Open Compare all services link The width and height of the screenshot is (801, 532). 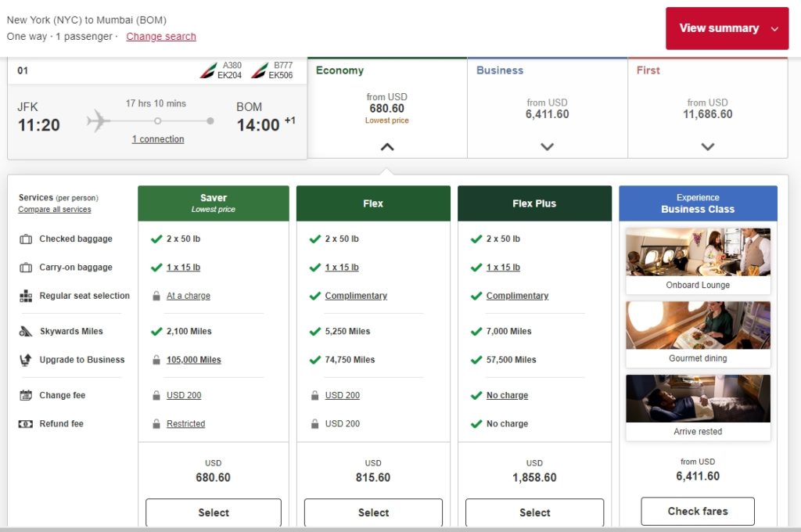coord(55,210)
